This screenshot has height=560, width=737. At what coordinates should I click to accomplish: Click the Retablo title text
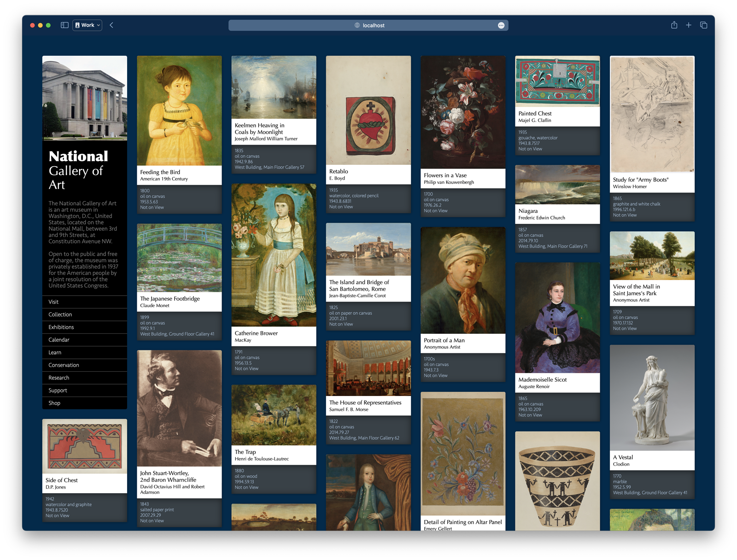click(x=339, y=171)
